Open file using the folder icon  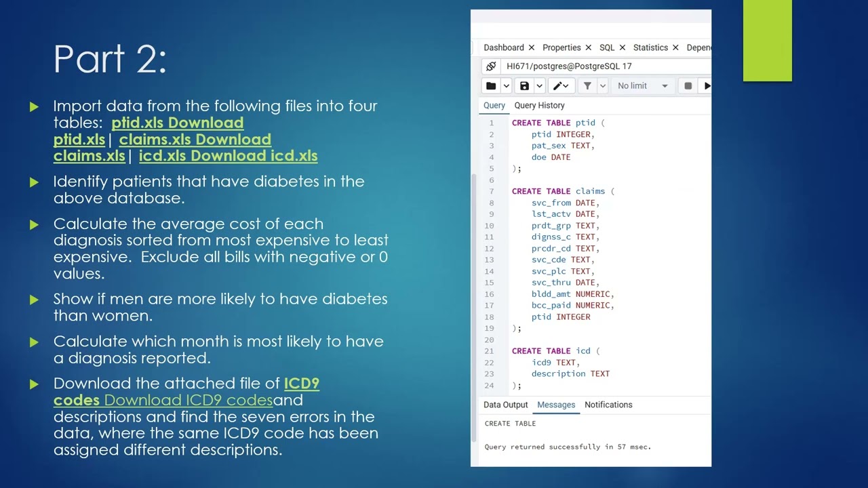491,86
